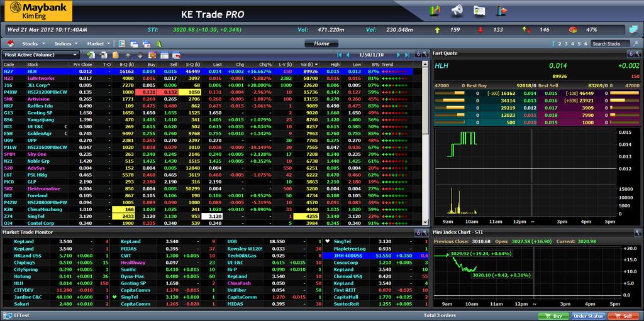Click the link number 6 in Fast Quote header
This screenshot has height=321, width=644.
pyautogui.click(x=630, y=53)
